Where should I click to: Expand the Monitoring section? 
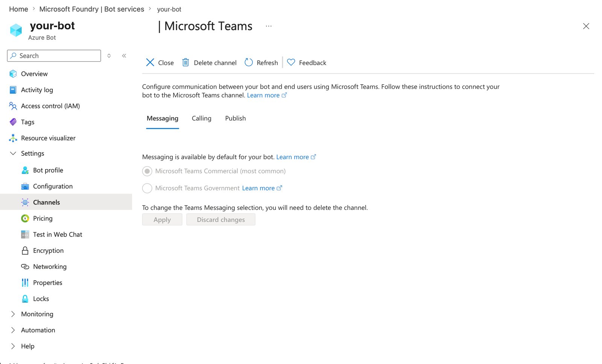click(x=13, y=314)
